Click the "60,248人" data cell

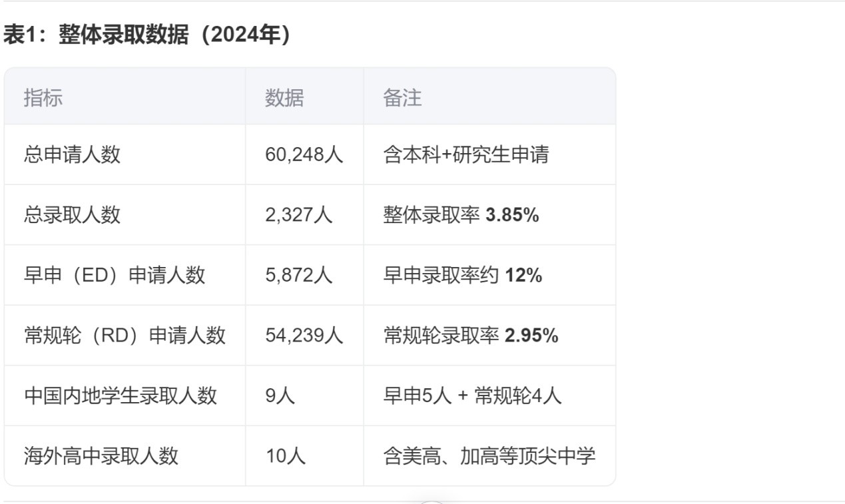coord(304,155)
